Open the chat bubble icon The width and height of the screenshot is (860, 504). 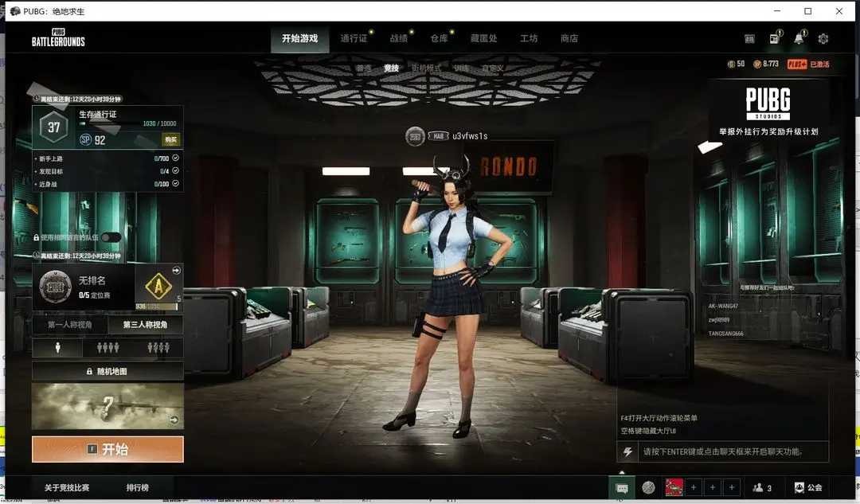[x=622, y=488]
